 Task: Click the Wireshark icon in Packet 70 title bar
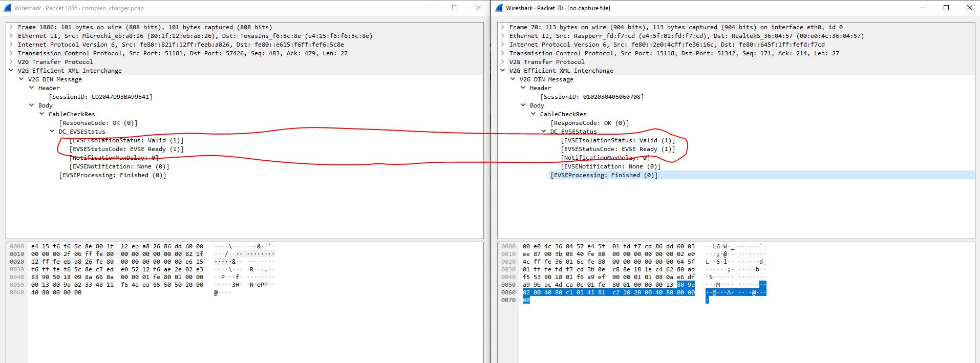498,8
